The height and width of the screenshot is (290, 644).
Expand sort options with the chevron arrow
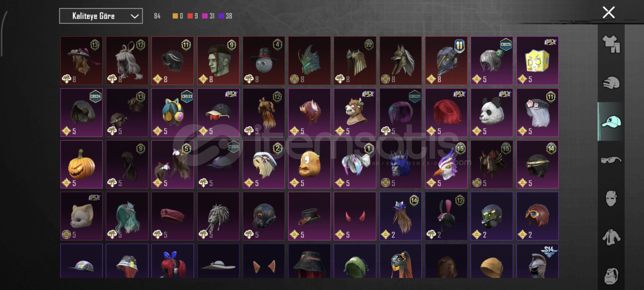[135, 16]
